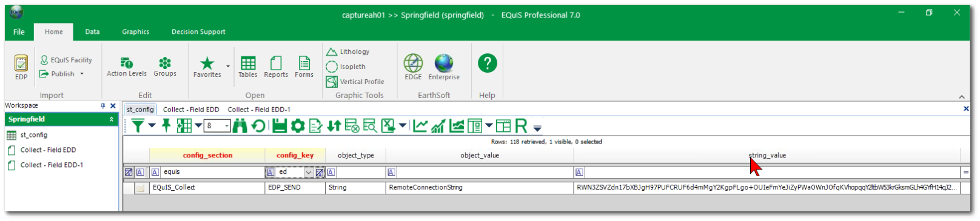Open st_config in the Workspace list

tap(27, 135)
